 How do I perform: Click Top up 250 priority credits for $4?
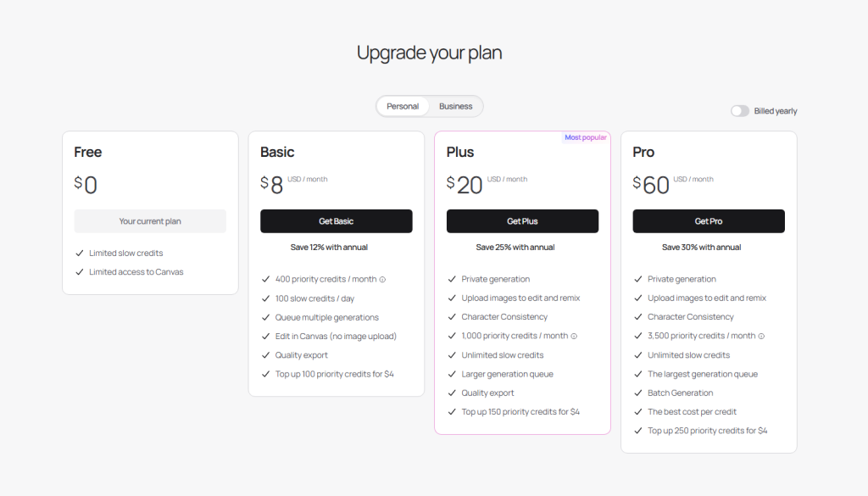707,431
